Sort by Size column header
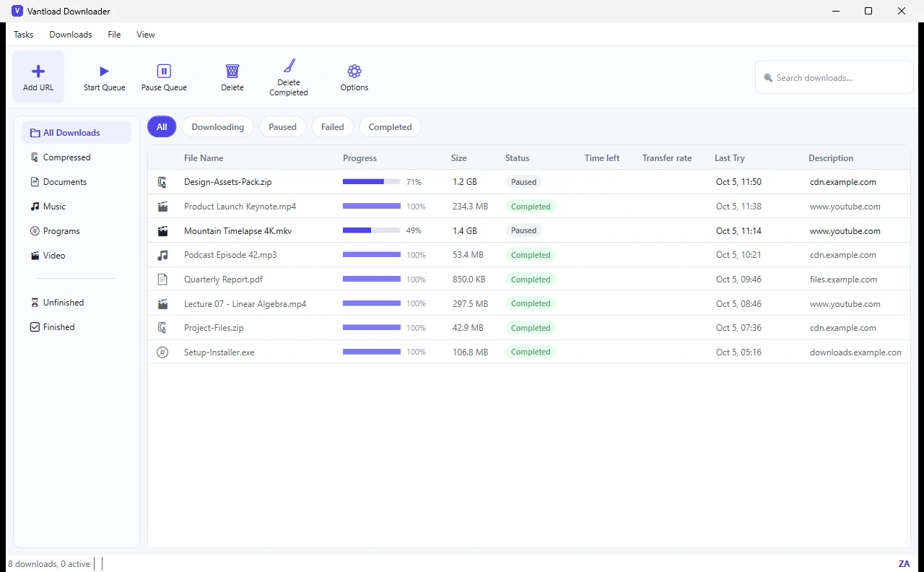The width and height of the screenshot is (924, 572). [459, 158]
